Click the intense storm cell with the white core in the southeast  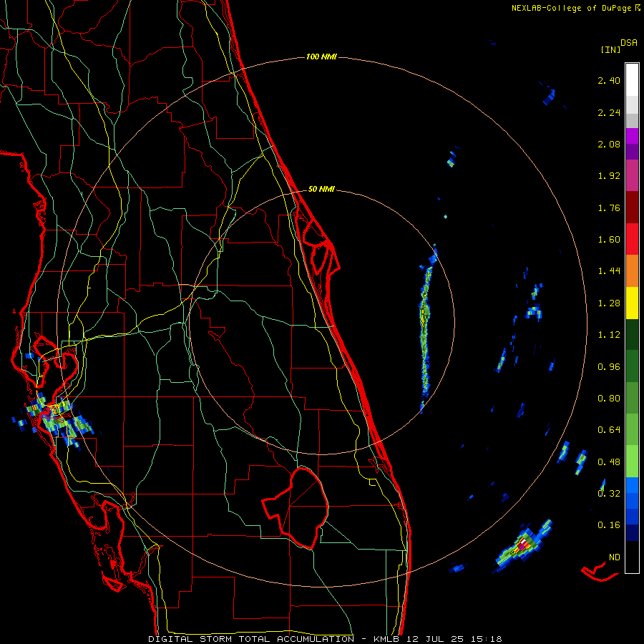click(x=522, y=546)
